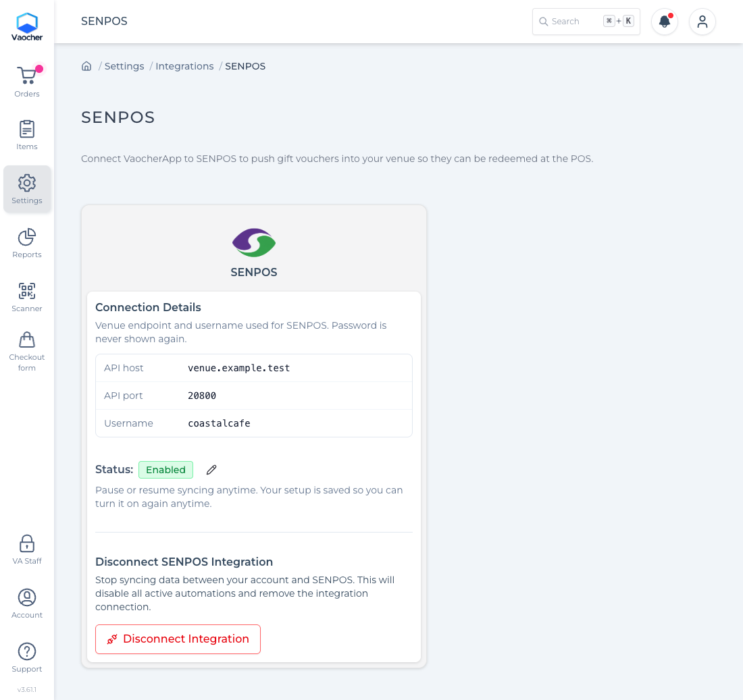Go to Settings breadcrumb link
The image size is (743, 700).
coord(124,66)
